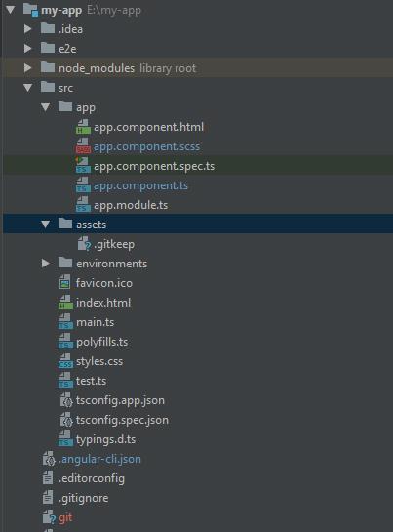
Task: Select the environments folder name
Action: coord(111,264)
